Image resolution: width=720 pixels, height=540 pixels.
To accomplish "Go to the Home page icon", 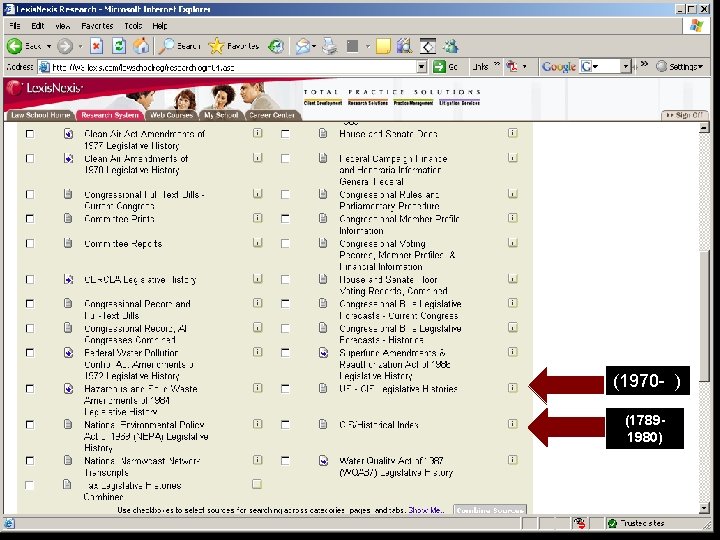I will click(141, 46).
